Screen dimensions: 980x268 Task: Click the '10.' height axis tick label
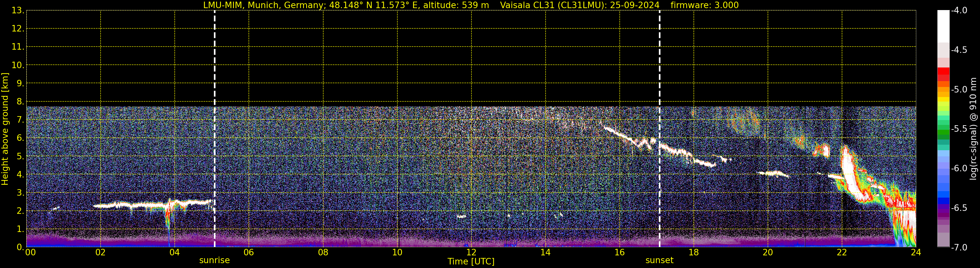[x=18, y=65]
